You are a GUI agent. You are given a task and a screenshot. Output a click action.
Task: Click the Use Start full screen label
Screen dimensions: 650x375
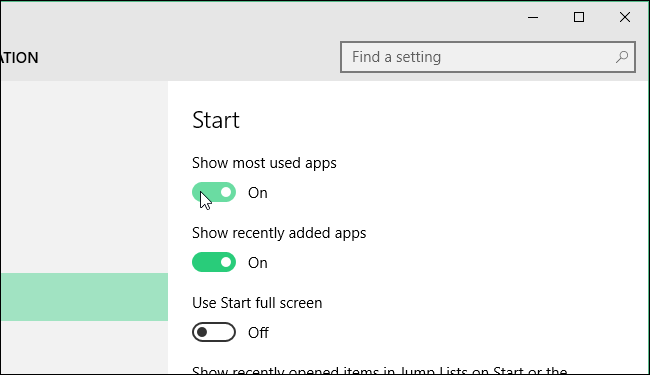(257, 303)
